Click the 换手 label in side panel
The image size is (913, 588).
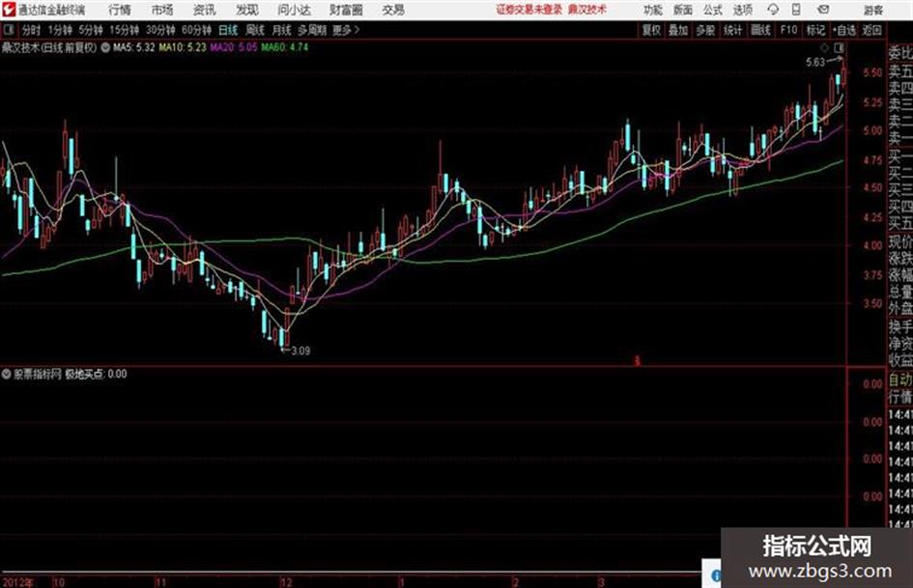900,327
